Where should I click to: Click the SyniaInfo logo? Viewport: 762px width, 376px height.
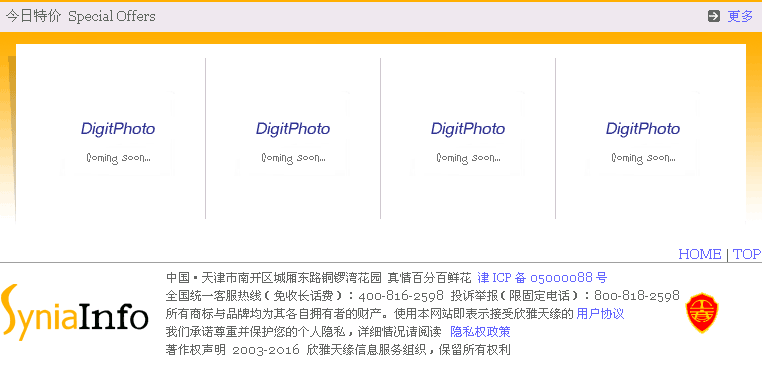(74, 312)
